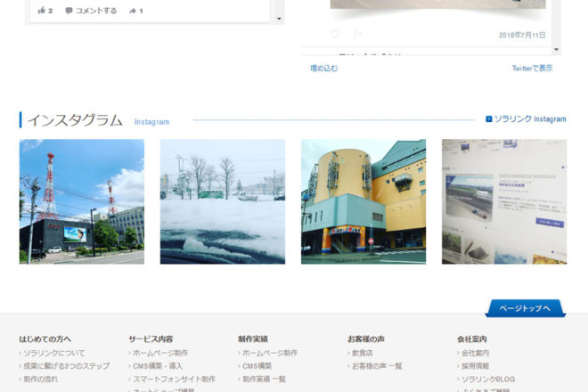Click the tweet heart like icon
588x392 pixels.
(x=335, y=34)
